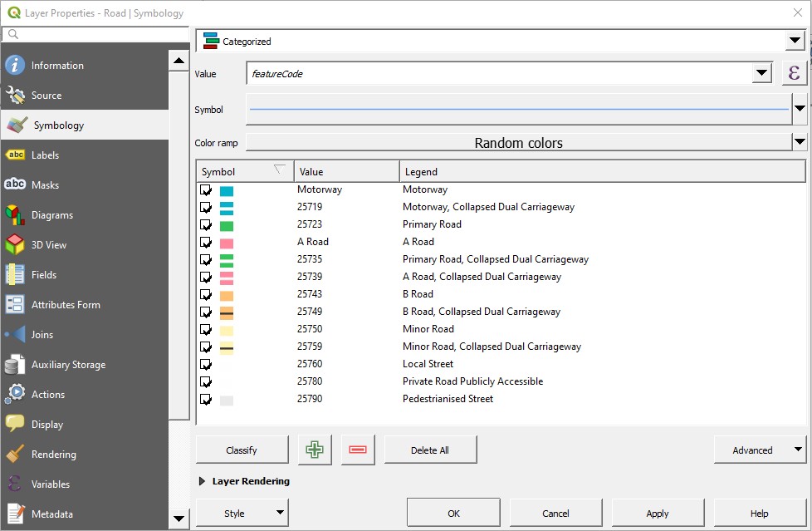The width and height of the screenshot is (812, 531).
Task: Disable the Pedestrianised Street category
Action: pos(203,399)
